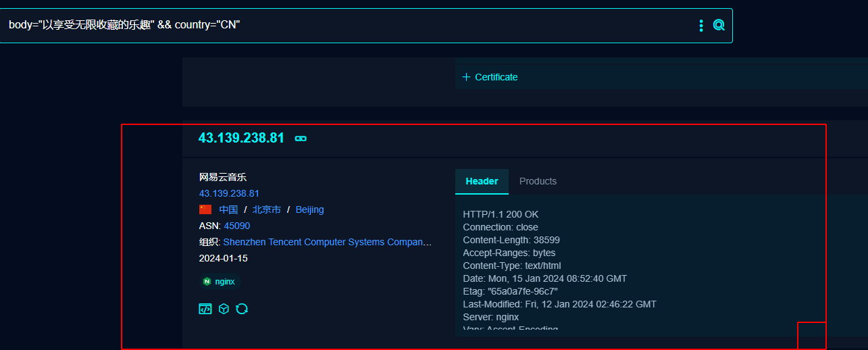This screenshot has height=350, width=868.
Task: Click organization Shenzhen Tencent Computer Systems link
Action: tap(328, 242)
